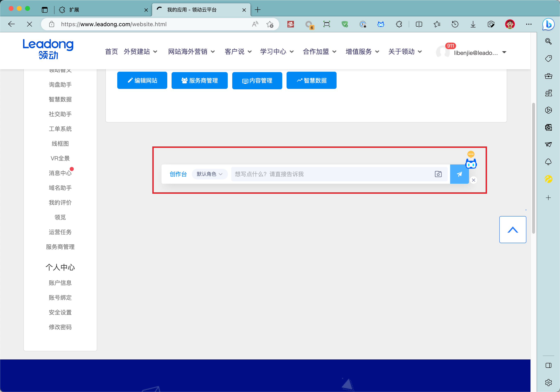
Task: Open the 默认角色 role dropdown
Action: tap(209, 174)
